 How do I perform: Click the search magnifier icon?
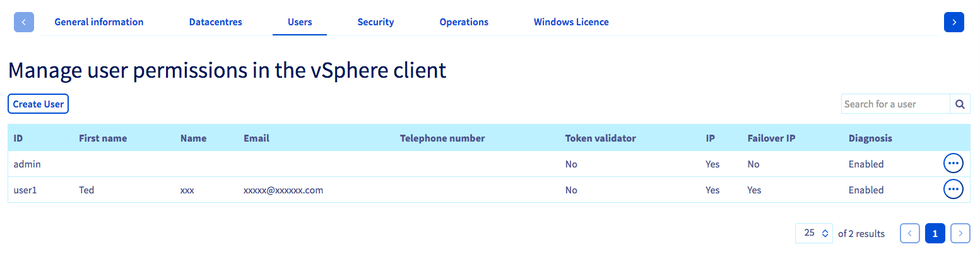pos(960,104)
